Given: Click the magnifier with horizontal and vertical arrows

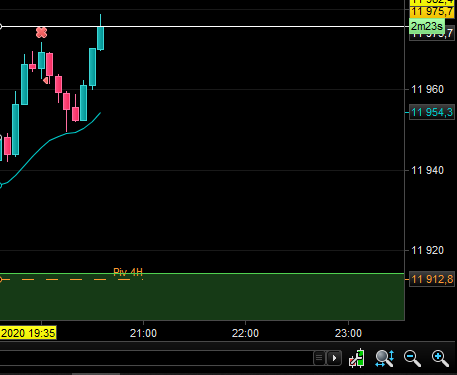Looking at the screenshot, I should [x=385, y=358].
